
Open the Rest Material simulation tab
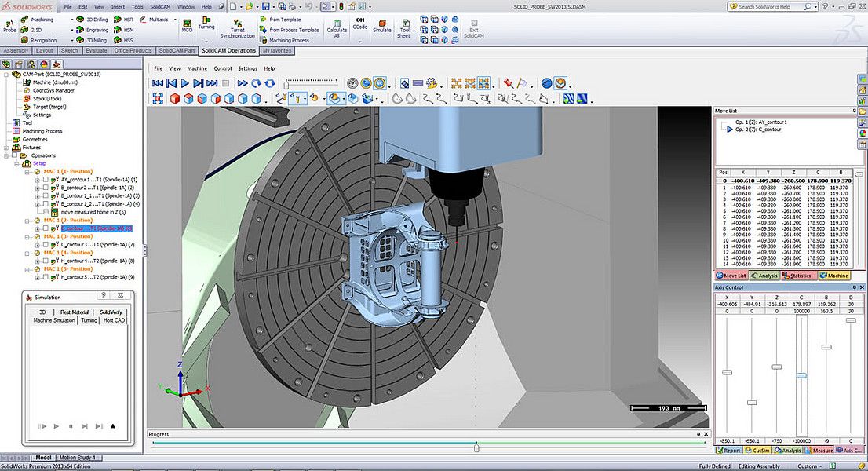pos(75,312)
